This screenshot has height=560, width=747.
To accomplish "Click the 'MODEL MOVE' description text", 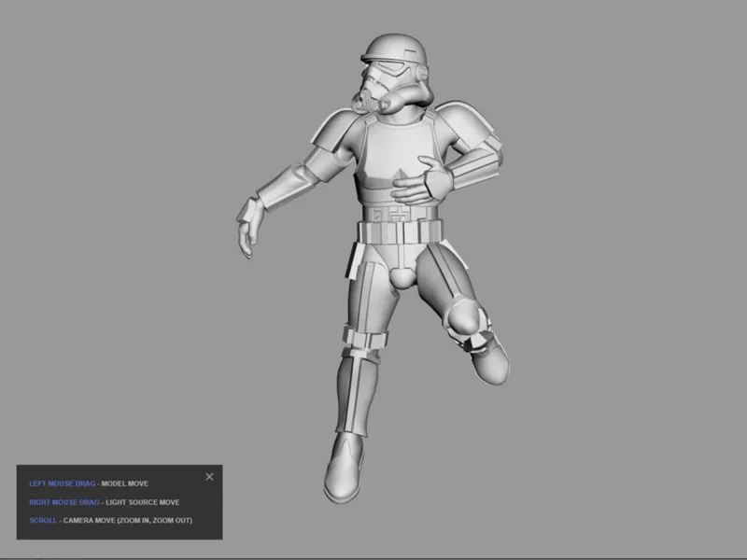I will point(125,483).
